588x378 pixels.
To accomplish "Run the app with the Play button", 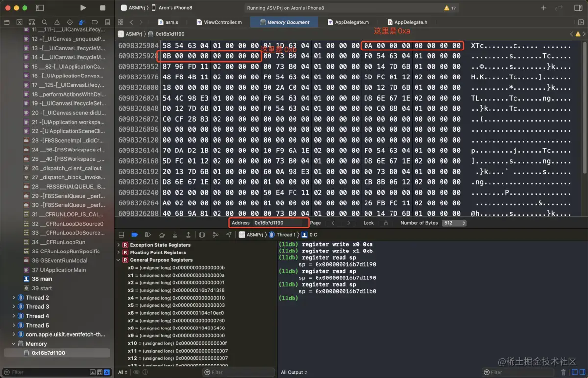I will coord(83,8).
